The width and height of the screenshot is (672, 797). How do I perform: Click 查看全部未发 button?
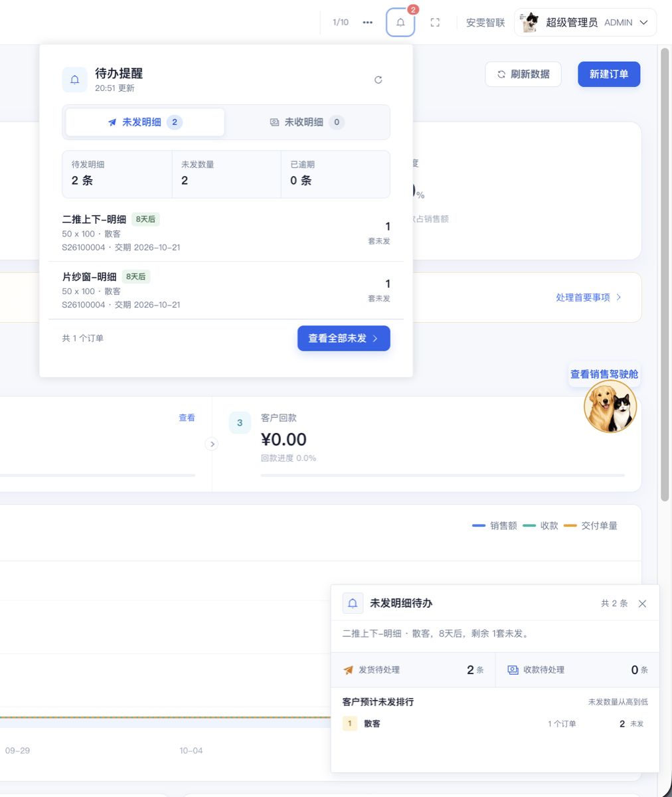point(343,338)
